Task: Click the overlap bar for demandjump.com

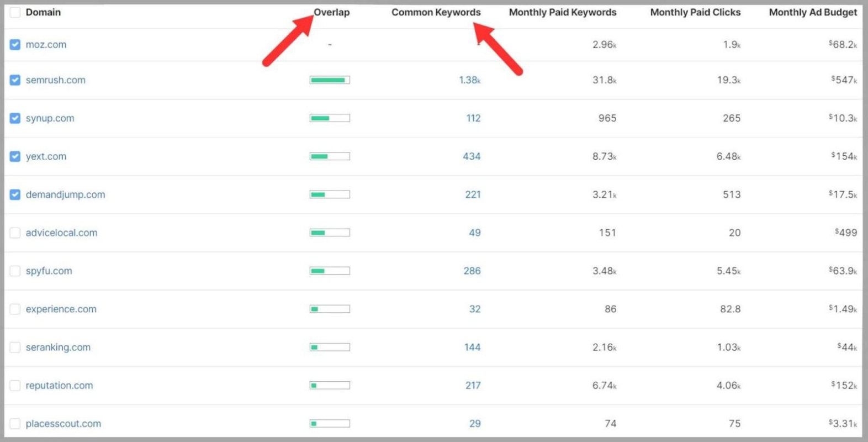Action: tap(330, 194)
